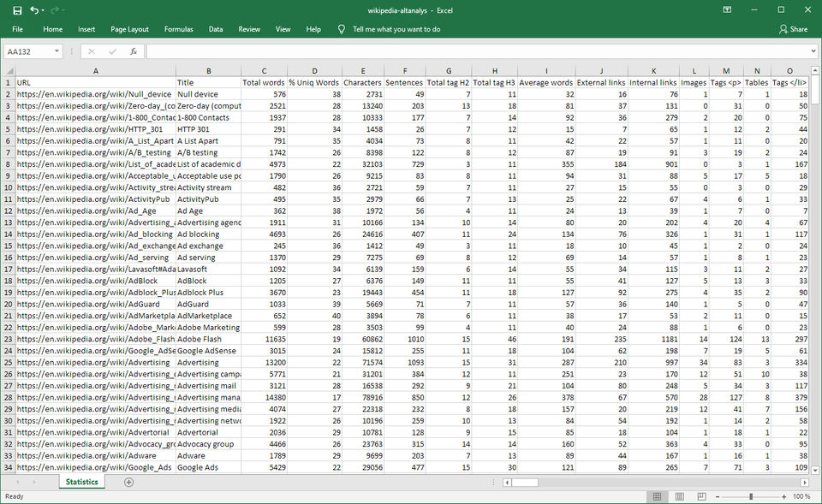Select the Statistics sheet tab

click(82, 483)
